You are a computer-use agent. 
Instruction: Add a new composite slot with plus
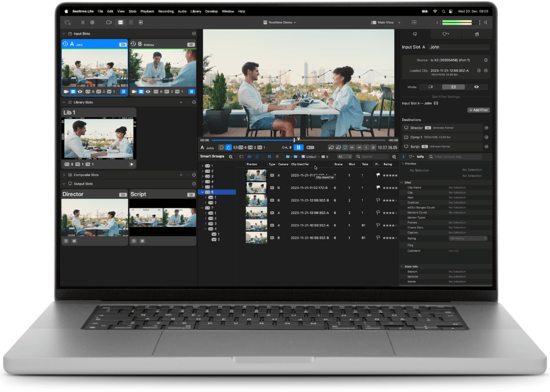click(181, 175)
